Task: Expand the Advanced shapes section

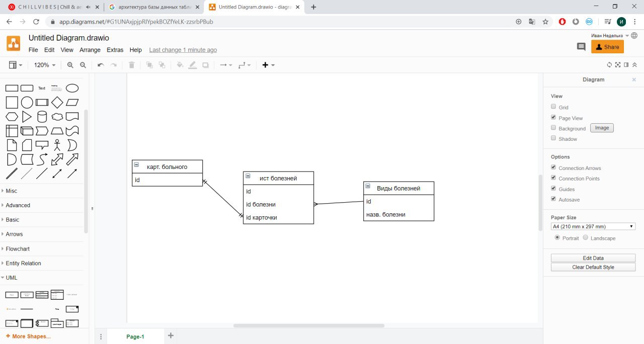Action: point(42,205)
